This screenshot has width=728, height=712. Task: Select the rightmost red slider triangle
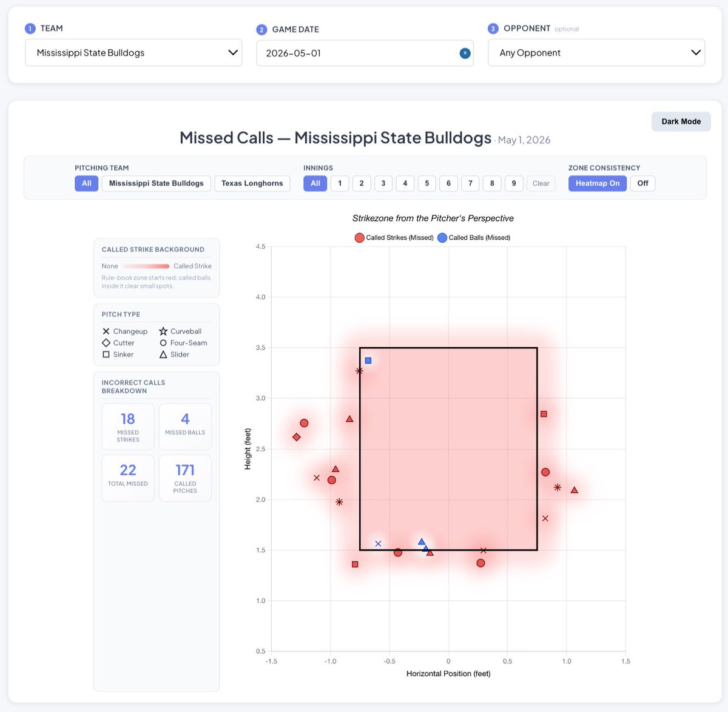coord(575,490)
